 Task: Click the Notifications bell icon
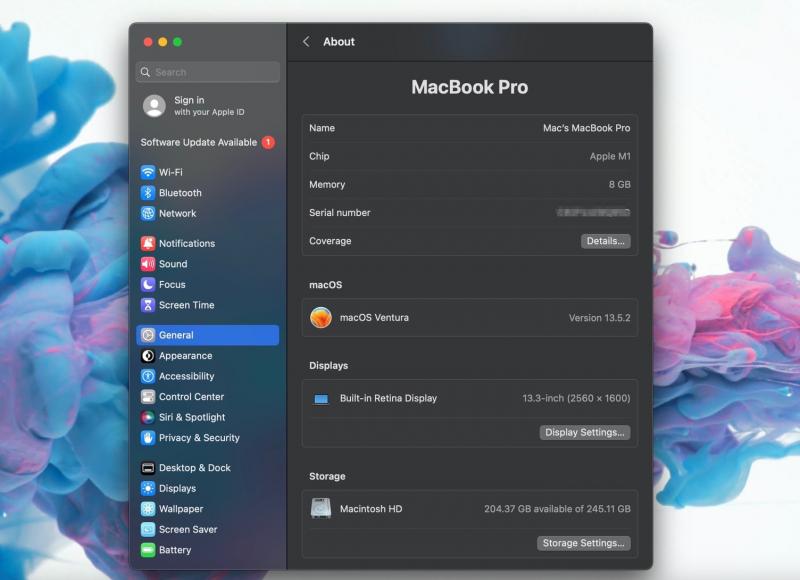point(148,243)
